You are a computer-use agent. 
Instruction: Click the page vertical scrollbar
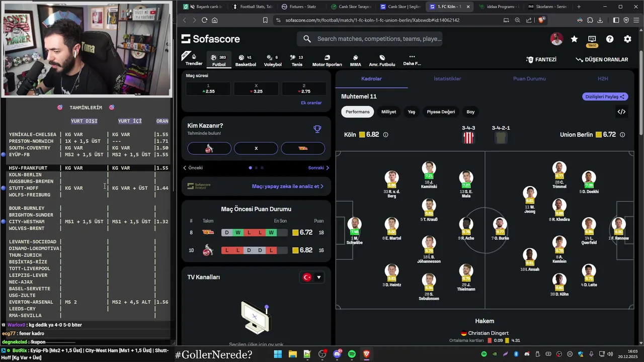(x=641, y=93)
